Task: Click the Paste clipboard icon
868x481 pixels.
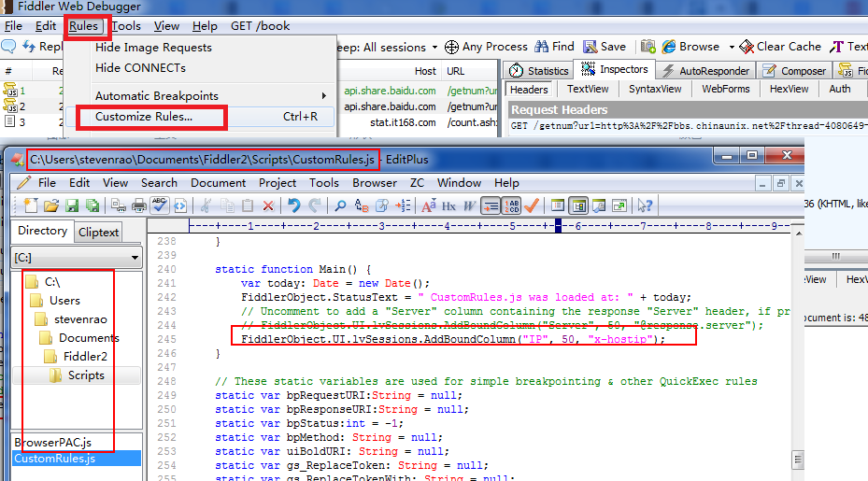Action: (x=248, y=205)
